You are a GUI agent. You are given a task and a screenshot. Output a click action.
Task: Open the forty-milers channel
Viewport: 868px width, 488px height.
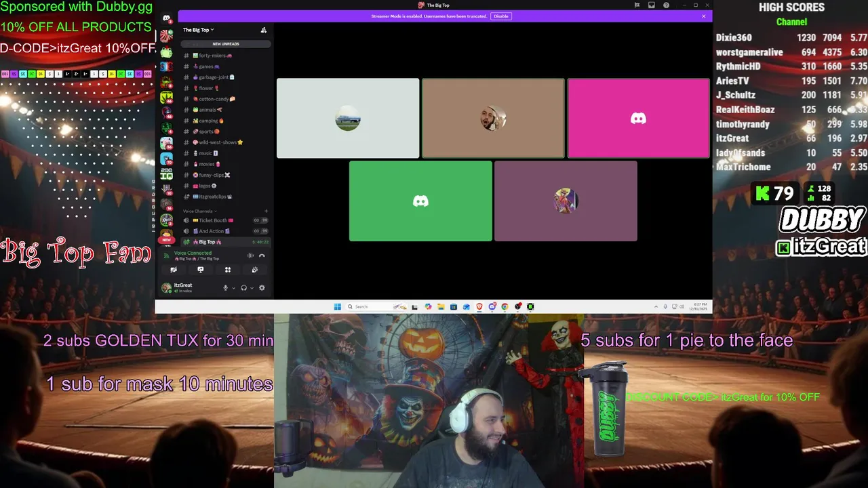pyautogui.click(x=225, y=56)
